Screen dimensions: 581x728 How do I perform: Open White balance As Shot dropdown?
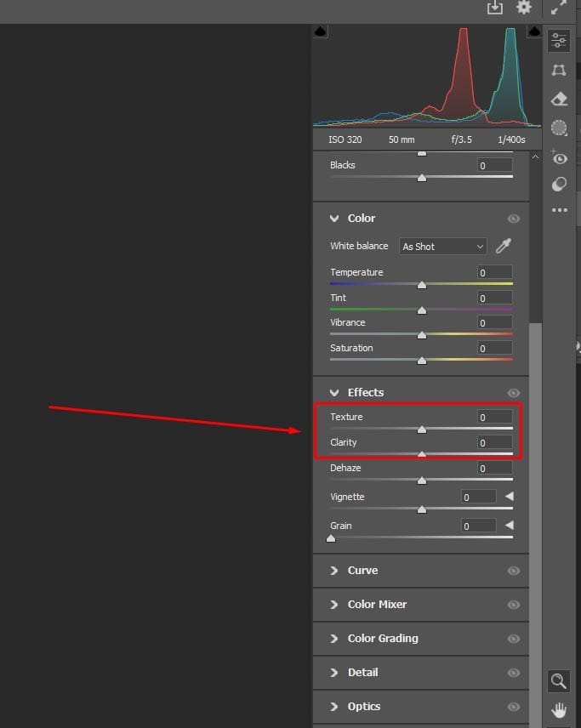pos(442,247)
